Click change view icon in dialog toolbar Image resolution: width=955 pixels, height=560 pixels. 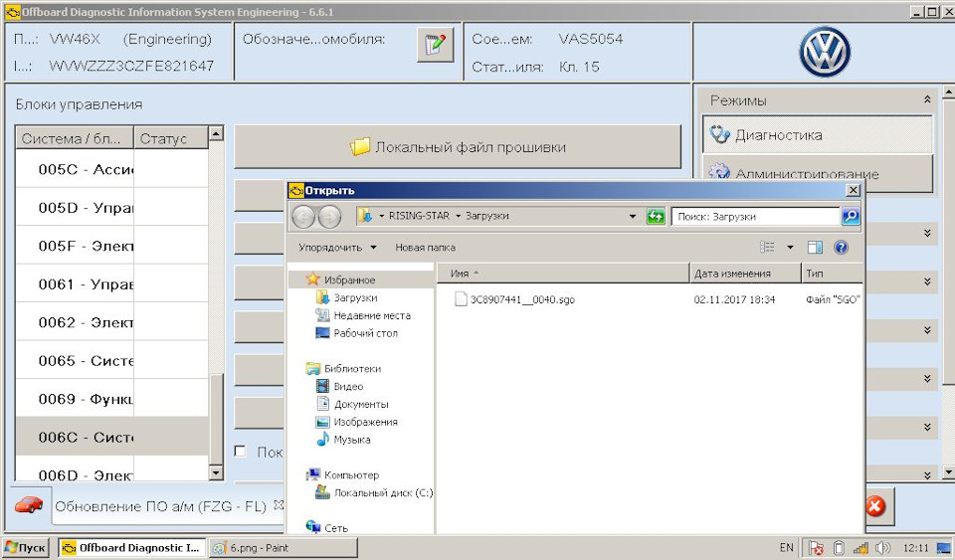(x=767, y=247)
